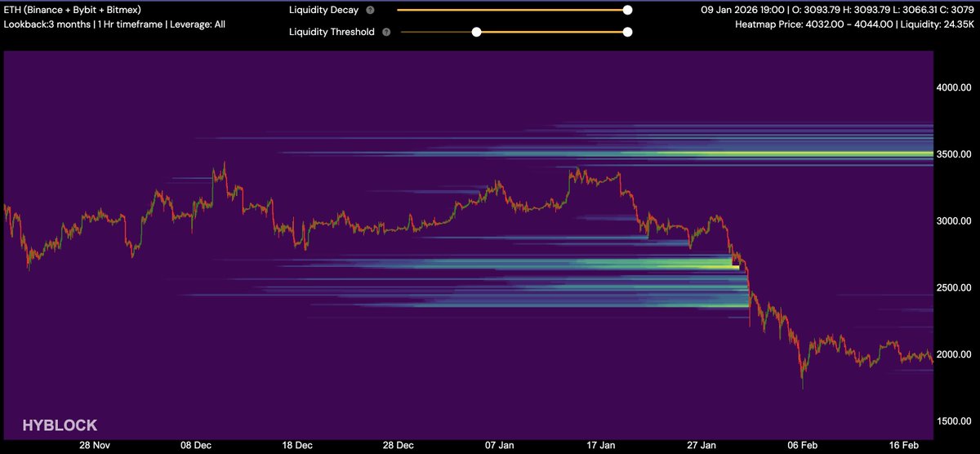Click the Liquidity Threshold right slider handle
980x454 pixels.
(627, 33)
